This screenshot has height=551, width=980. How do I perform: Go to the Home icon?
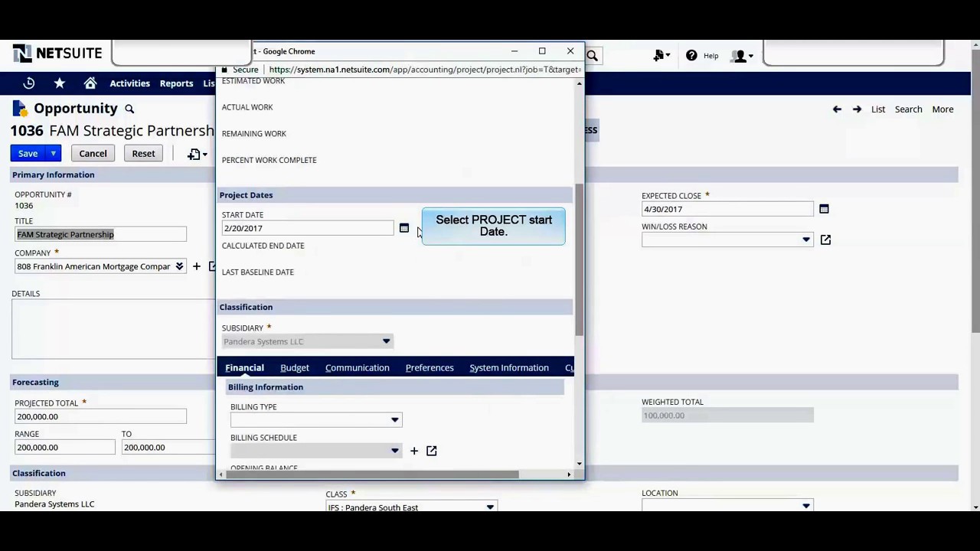90,83
